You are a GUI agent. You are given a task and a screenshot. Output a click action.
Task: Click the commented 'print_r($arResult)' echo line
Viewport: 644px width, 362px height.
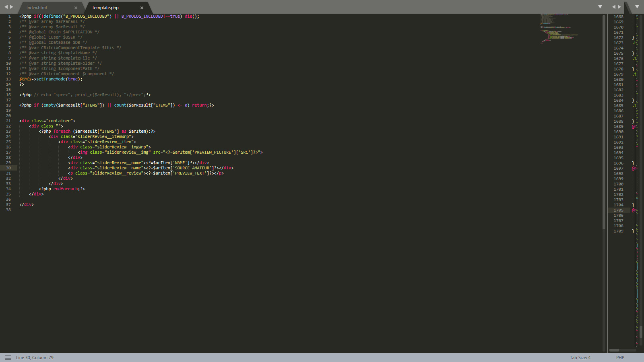pos(85,95)
